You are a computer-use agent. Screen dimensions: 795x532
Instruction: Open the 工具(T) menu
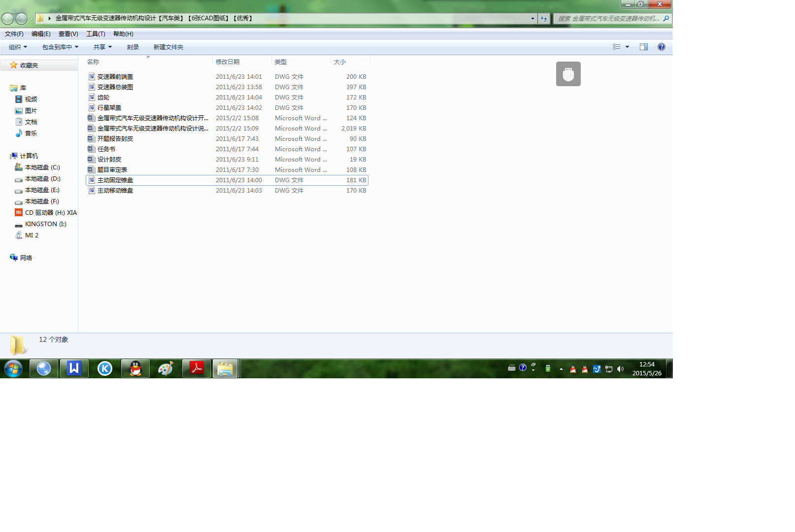96,34
